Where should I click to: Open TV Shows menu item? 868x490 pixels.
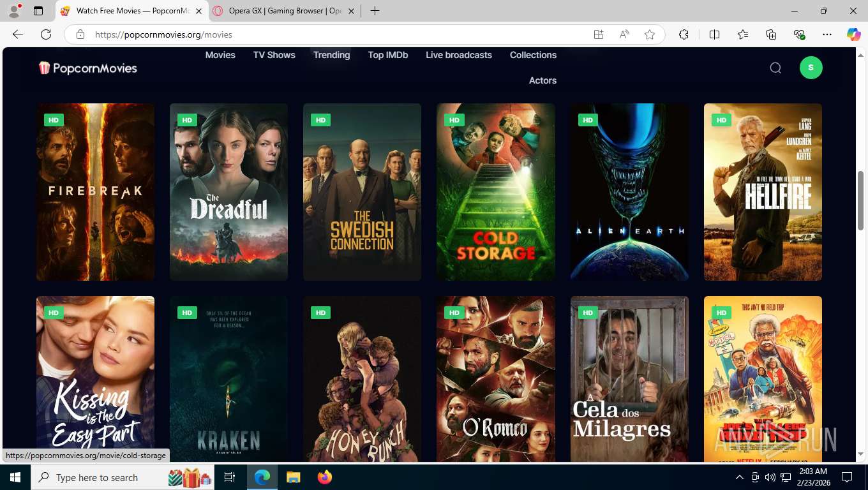pyautogui.click(x=274, y=55)
